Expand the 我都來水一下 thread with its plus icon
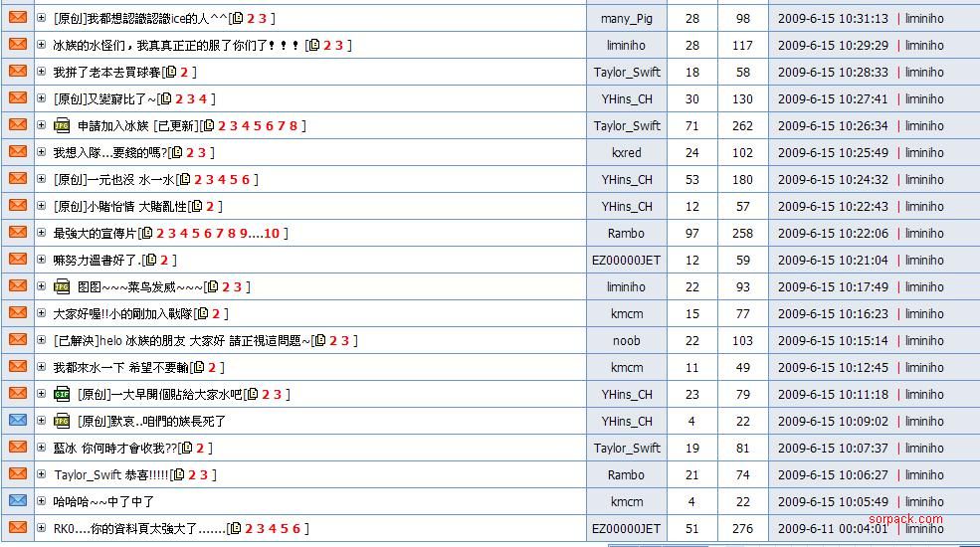 [x=41, y=367]
